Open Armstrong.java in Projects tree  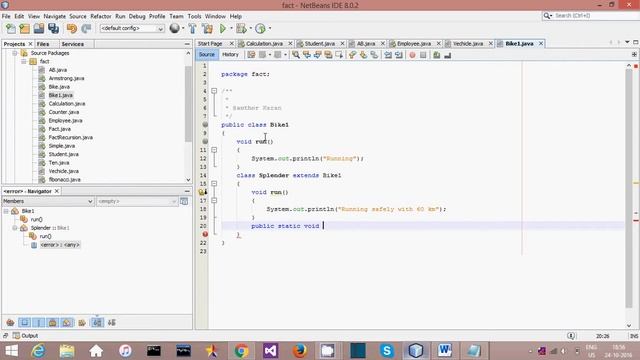point(67,78)
